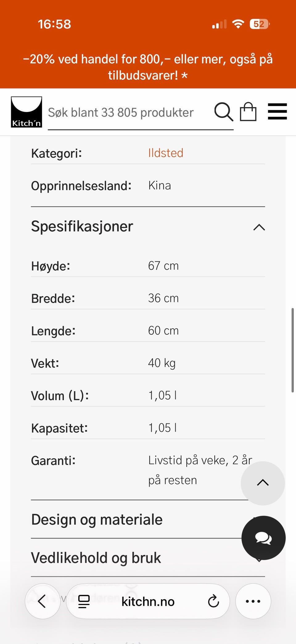The image size is (296, 644).
Task: Open the hamburger menu
Action: click(x=277, y=111)
